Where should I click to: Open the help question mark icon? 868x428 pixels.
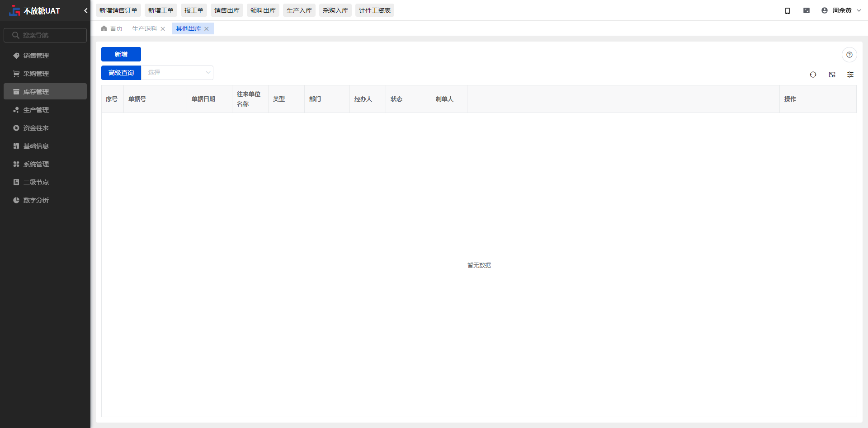tap(849, 55)
